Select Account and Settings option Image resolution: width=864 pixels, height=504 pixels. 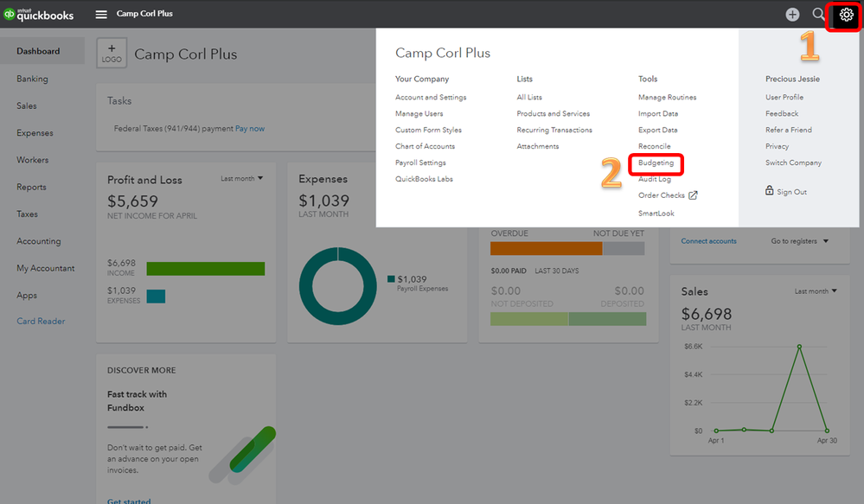click(431, 97)
